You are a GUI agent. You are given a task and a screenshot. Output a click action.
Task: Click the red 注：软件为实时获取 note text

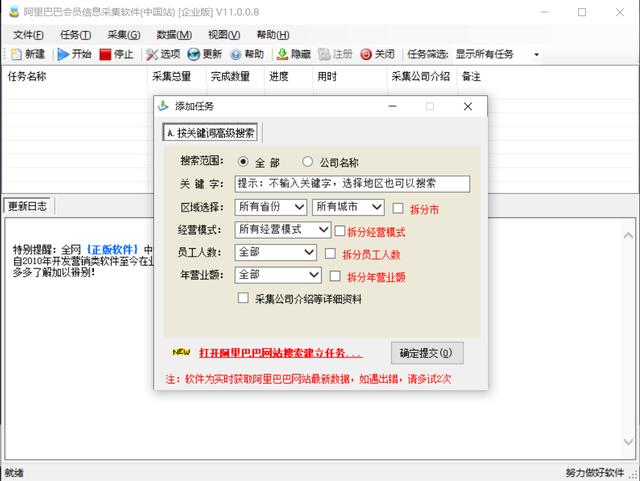click(x=308, y=379)
